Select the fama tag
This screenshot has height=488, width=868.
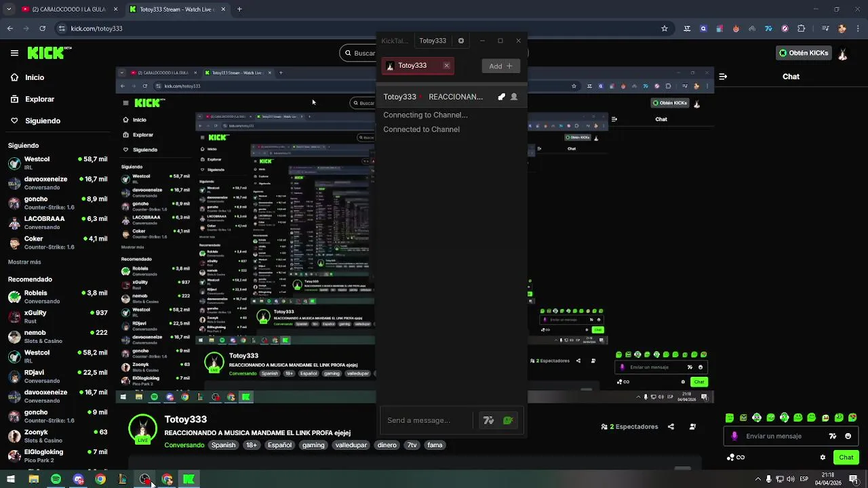coord(435,445)
